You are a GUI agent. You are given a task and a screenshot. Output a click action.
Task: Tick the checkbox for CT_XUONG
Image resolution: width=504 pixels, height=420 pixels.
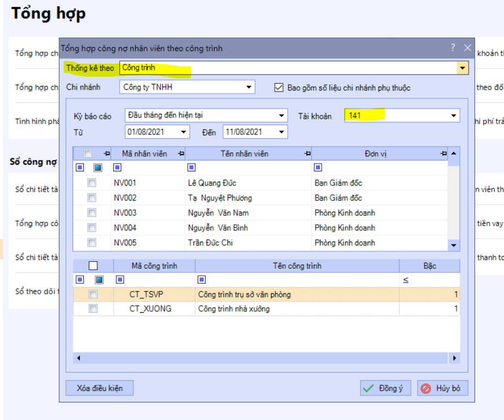click(93, 308)
